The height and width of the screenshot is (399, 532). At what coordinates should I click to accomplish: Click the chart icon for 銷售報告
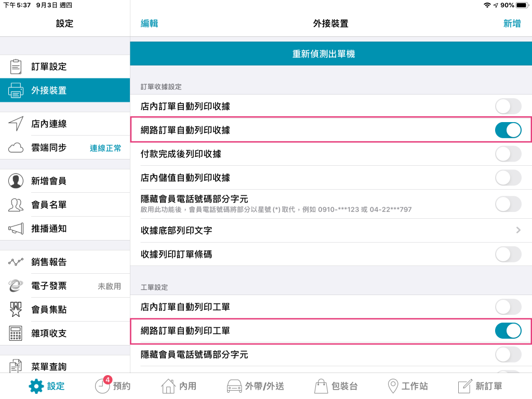16,262
